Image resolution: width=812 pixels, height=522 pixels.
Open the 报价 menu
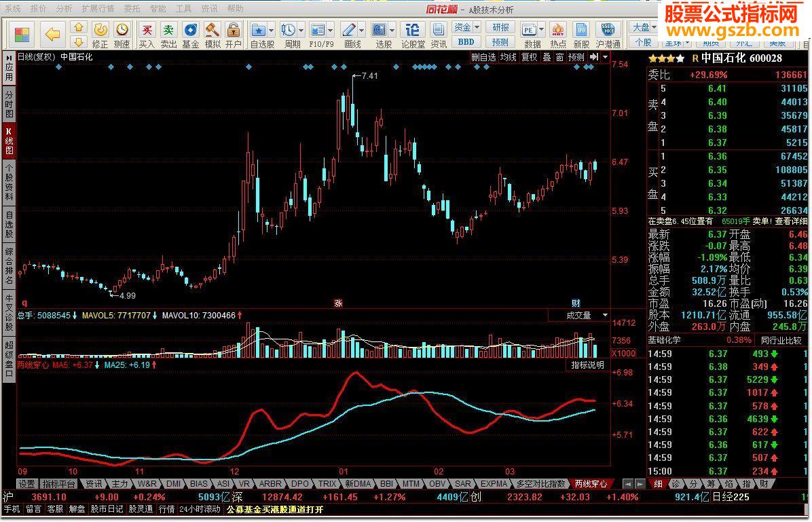coord(38,9)
